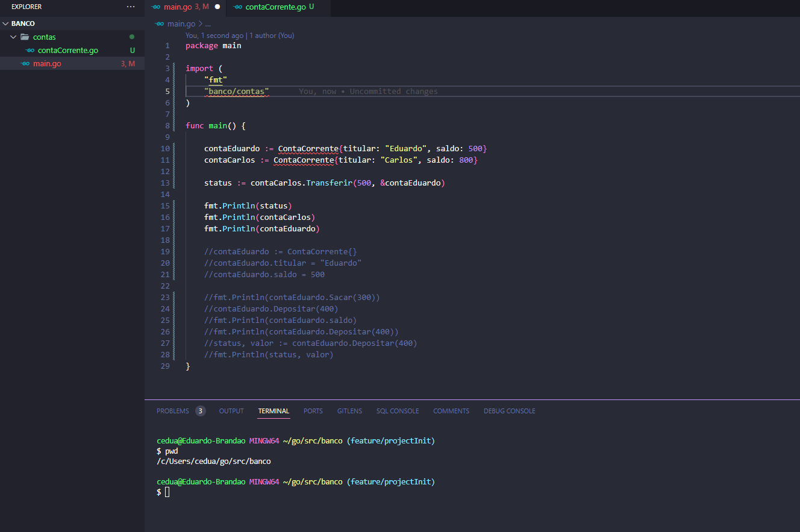Open the SQL CONSOLE panel tab
The height and width of the screenshot is (532, 800).
point(398,411)
